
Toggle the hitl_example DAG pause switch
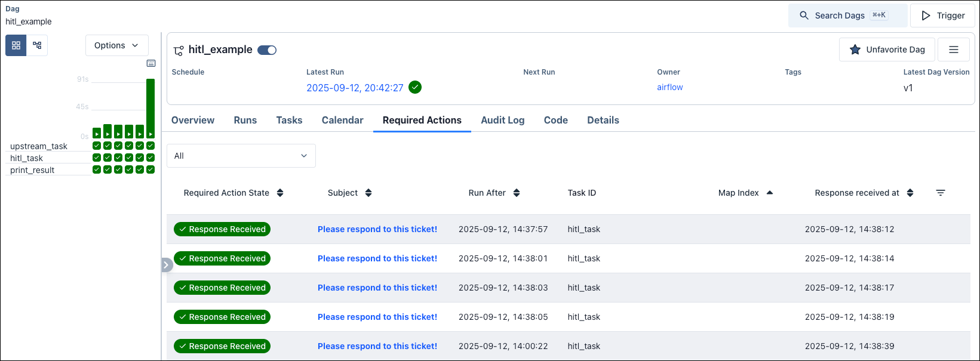pyautogui.click(x=267, y=50)
